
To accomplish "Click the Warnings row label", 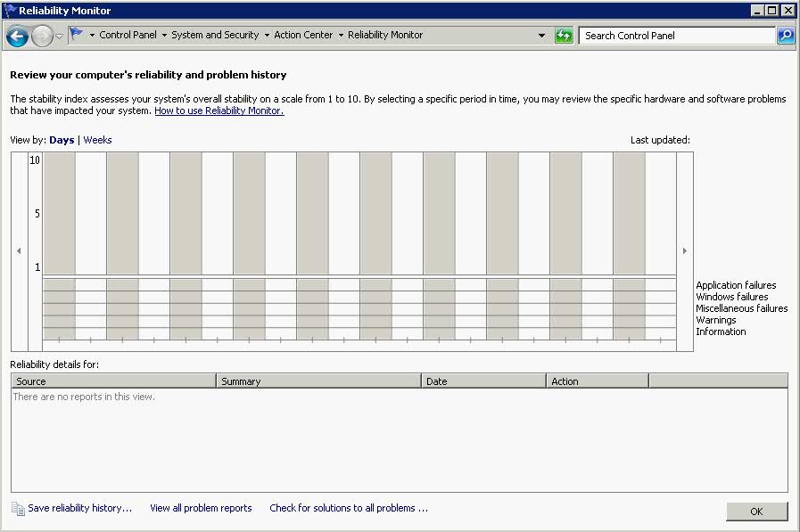I will click(716, 320).
